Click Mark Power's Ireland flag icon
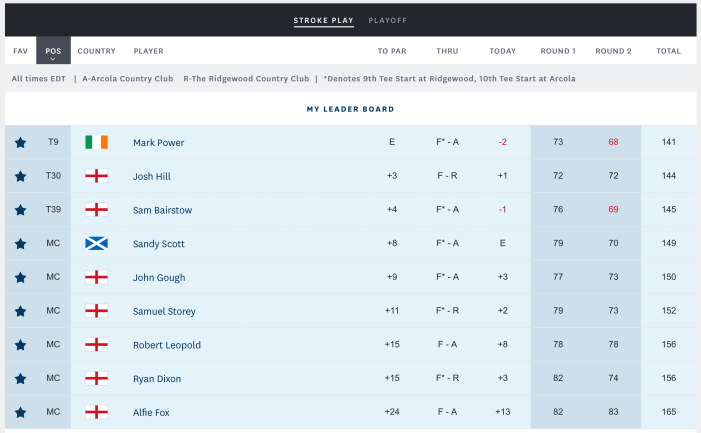Image resolution: width=701 pixels, height=433 pixels. point(96,143)
